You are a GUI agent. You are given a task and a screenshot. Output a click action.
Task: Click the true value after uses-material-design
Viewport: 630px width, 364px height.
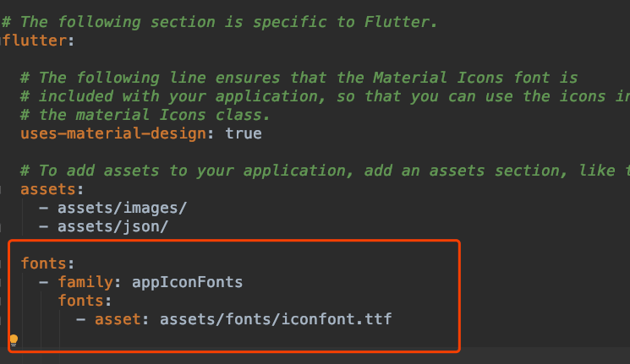[244, 133]
